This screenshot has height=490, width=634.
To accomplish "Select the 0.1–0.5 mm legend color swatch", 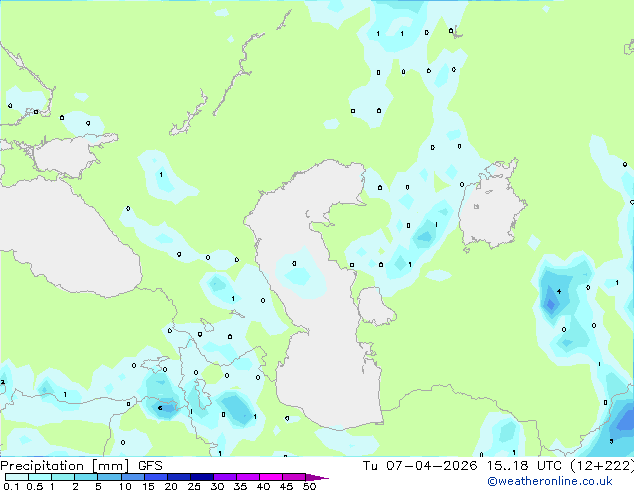I will (x=17, y=477).
